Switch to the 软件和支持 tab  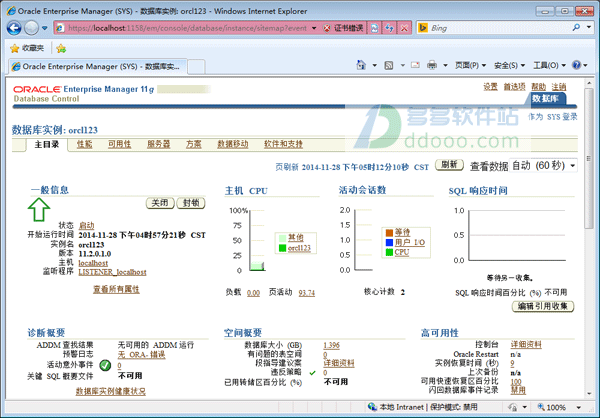click(283, 144)
